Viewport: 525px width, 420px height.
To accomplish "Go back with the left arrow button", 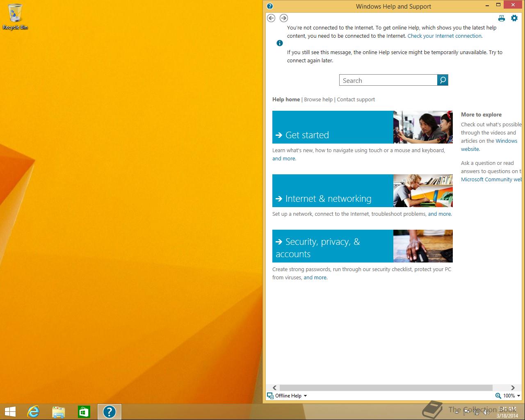I will 271,18.
